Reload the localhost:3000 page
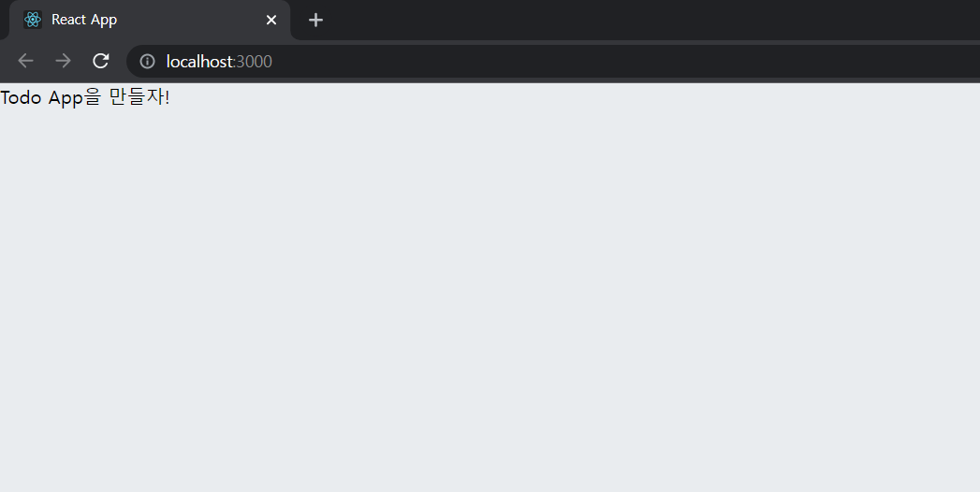 coord(101,61)
